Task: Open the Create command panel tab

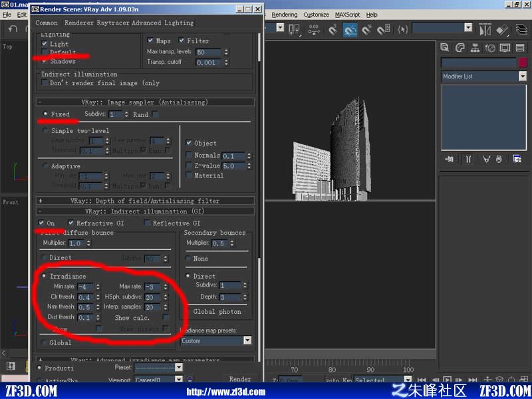Action: click(x=444, y=47)
